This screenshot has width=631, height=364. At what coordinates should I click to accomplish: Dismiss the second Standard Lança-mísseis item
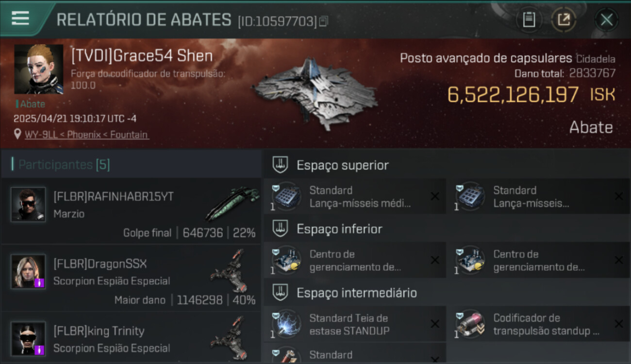(x=619, y=196)
